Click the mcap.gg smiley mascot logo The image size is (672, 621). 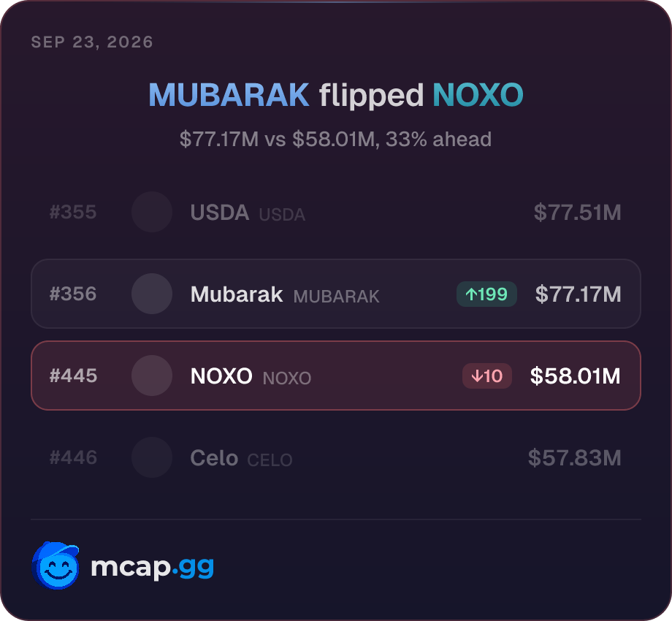pos(56,565)
